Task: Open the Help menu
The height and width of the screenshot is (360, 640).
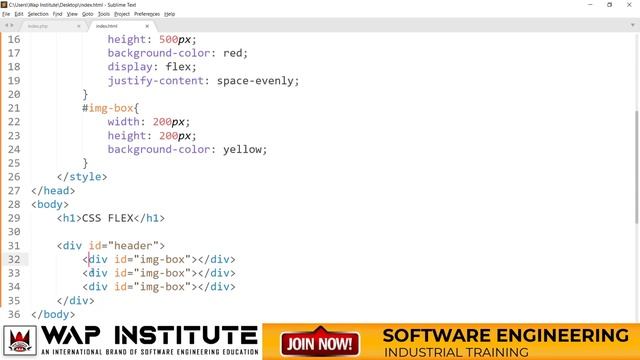Action: tap(169, 14)
